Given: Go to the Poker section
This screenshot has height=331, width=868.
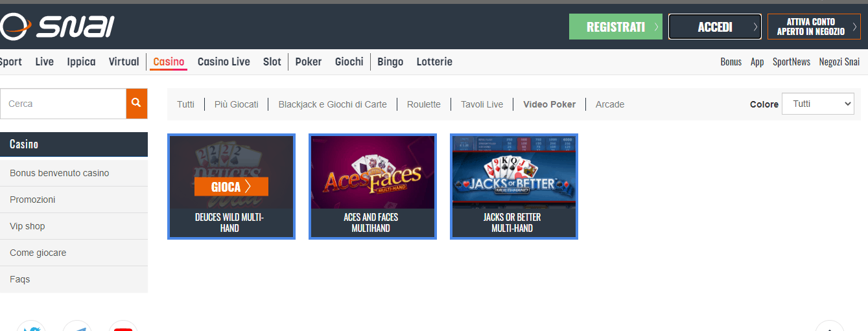Looking at the screenshot, I should [x=309, y=62].
